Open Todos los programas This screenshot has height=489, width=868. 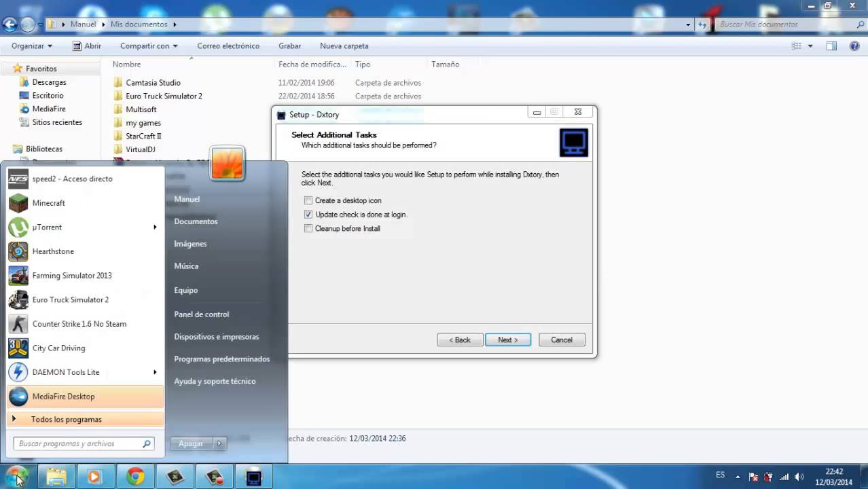pos(66,419)
